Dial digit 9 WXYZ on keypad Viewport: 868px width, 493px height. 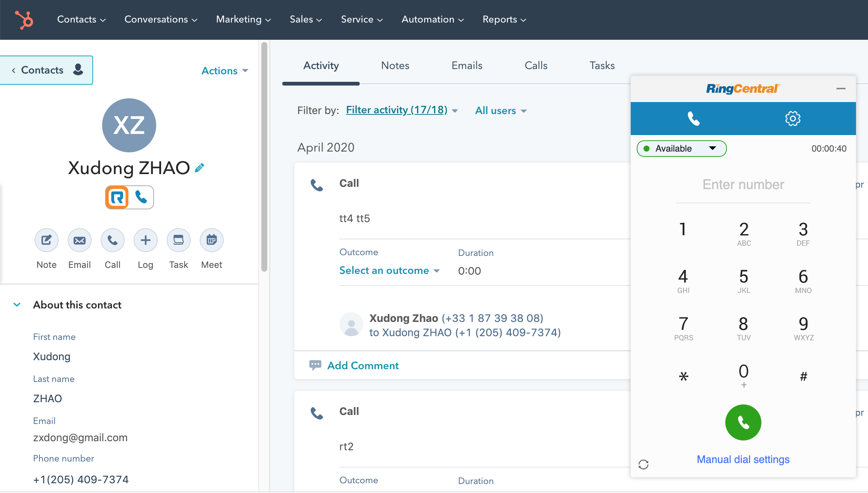pyautogui.click(x=803, y=328)
